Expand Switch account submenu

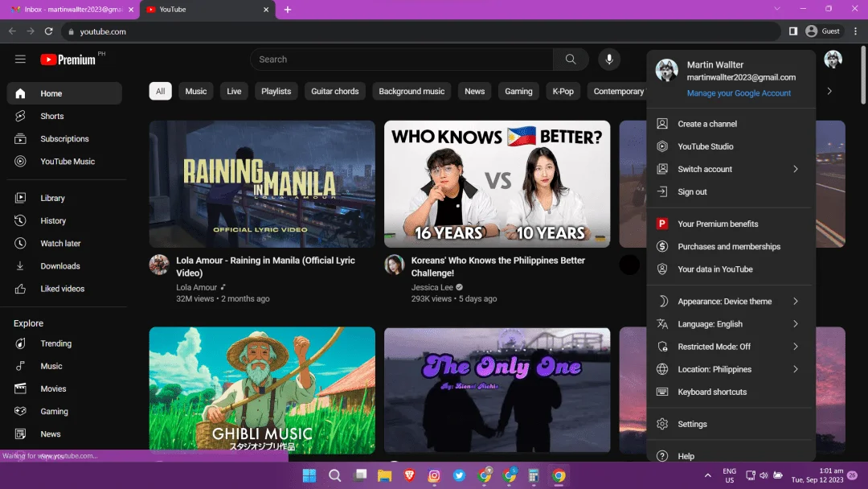tap(731, 170)
